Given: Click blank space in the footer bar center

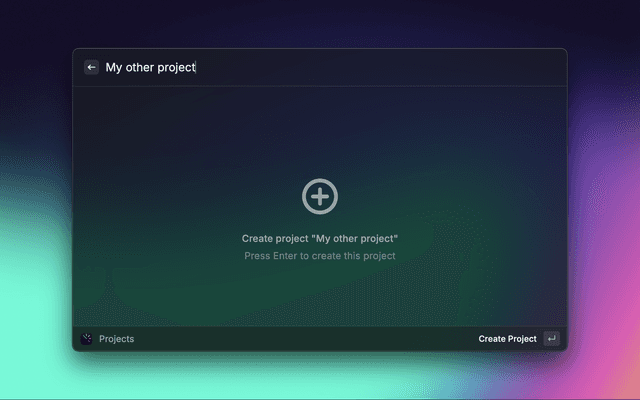Looking at the screenshot, I should click(300, 339).
